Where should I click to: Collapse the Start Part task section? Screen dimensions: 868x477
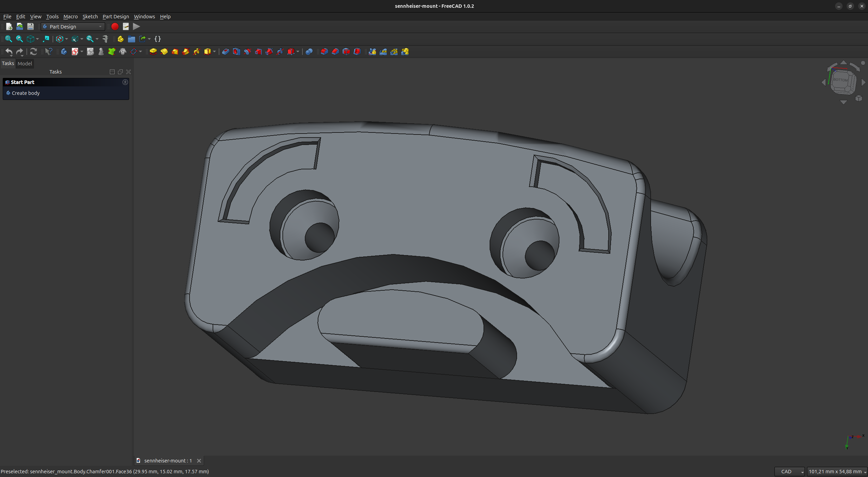pyautogui.click(x=125, y=82)
